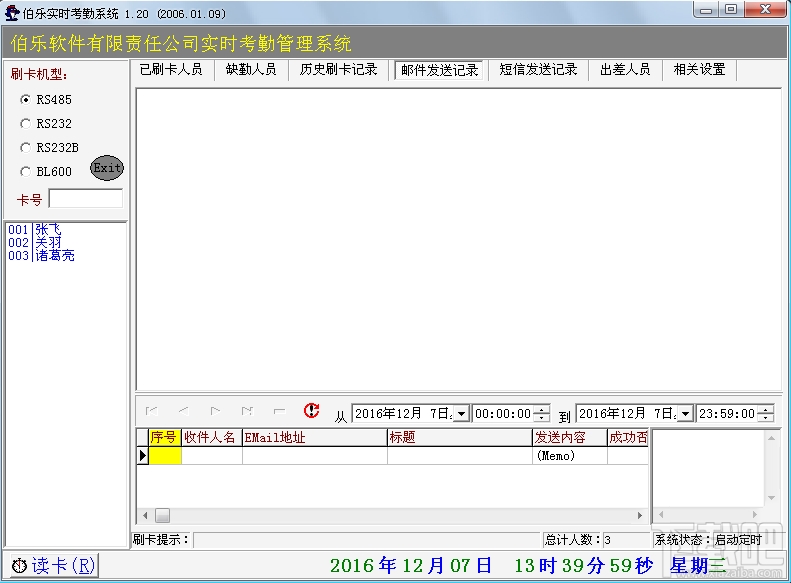Screen dimensions: 791x583
Task: Increase the end time 23:59:00 spinner
Action: click(x=766, y=410)
